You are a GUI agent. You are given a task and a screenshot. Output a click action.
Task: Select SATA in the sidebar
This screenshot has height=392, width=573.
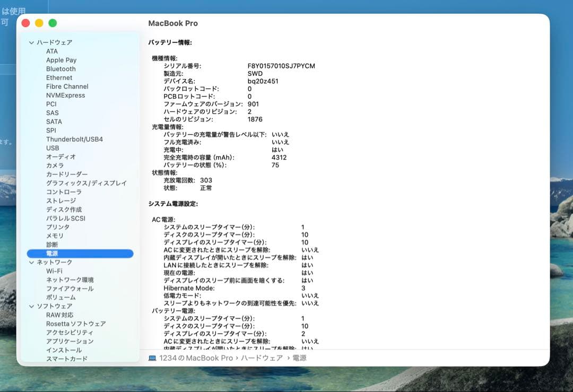pyautogui.click(x=54, y=121)
